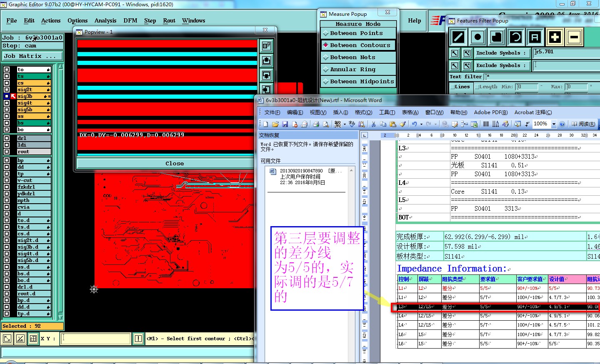Open the Job Matrix ... selector
600x364 pixels.
coord(32,56)
